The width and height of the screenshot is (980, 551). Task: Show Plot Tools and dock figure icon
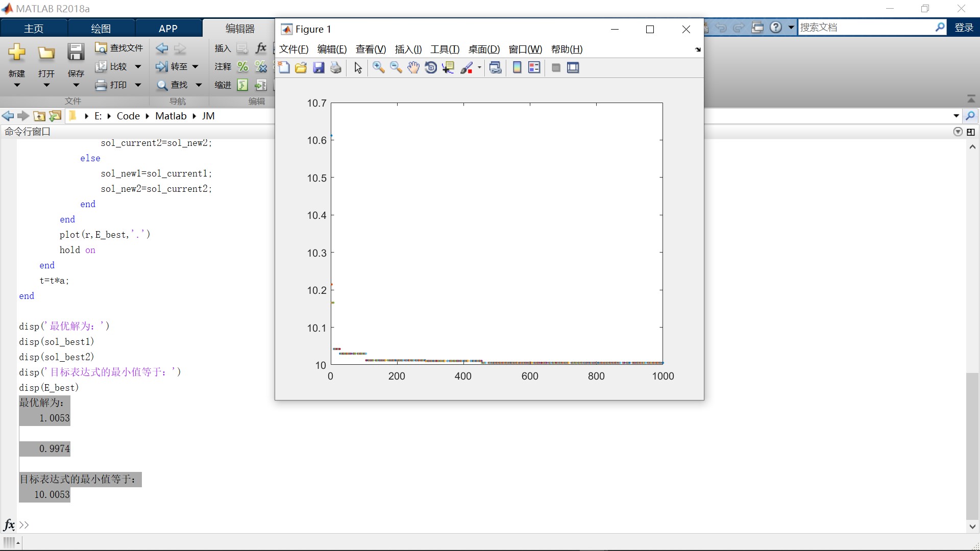pyautogui.click(x=573, y=68)
